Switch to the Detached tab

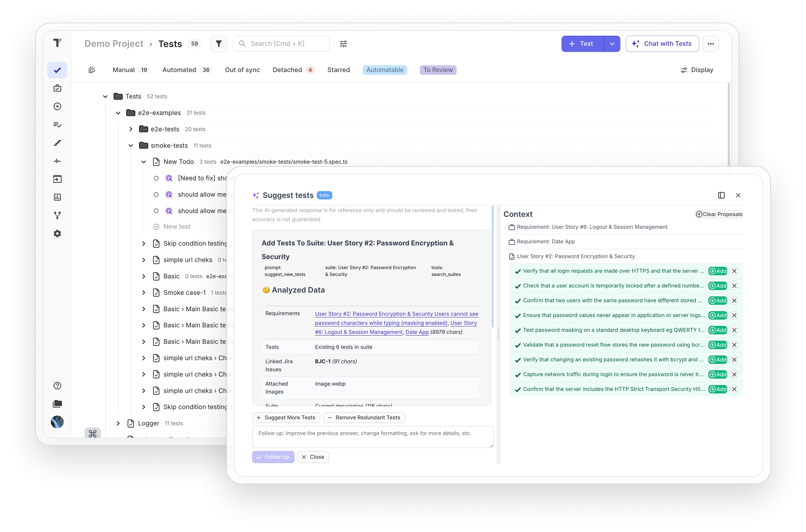[293, 70]
